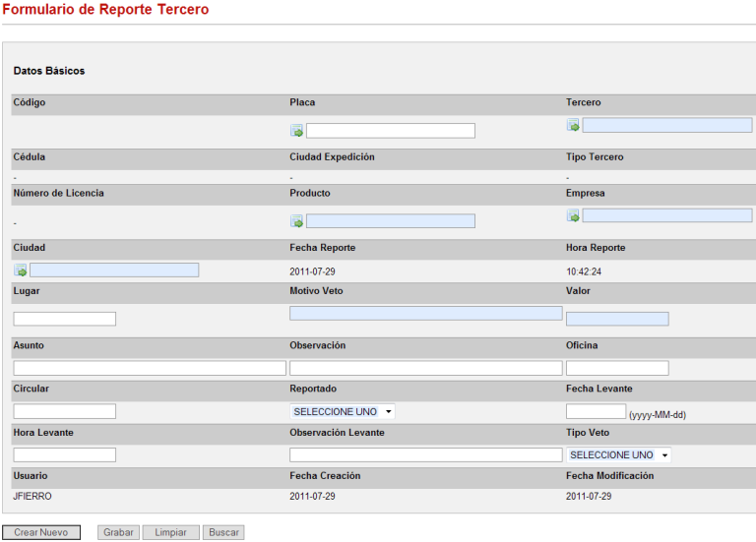Click the Fecha Levante date field
This screenshot has height=542, width=756.
(x=596, y=411)
